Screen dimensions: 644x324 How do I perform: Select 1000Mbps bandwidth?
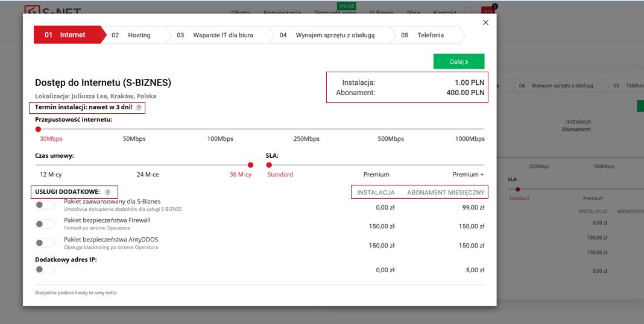470,139
